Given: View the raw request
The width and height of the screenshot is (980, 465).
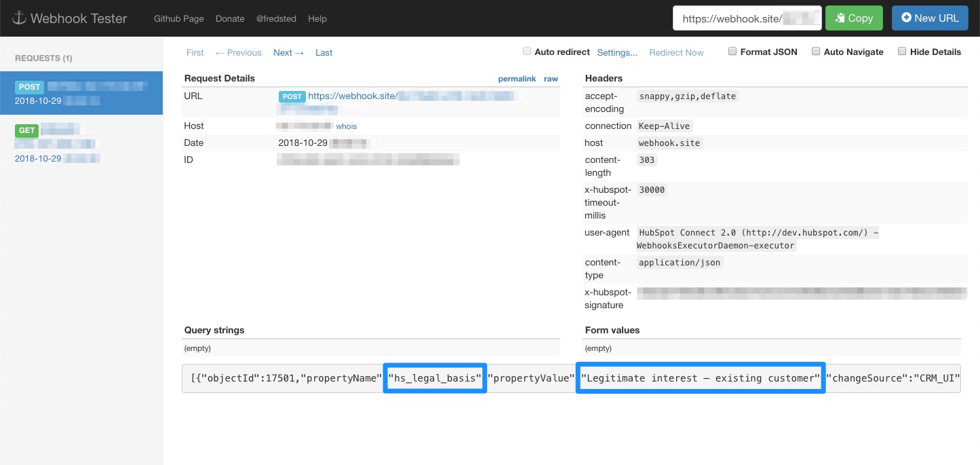Looking at the screenshot, I should (x=551, y=78).
